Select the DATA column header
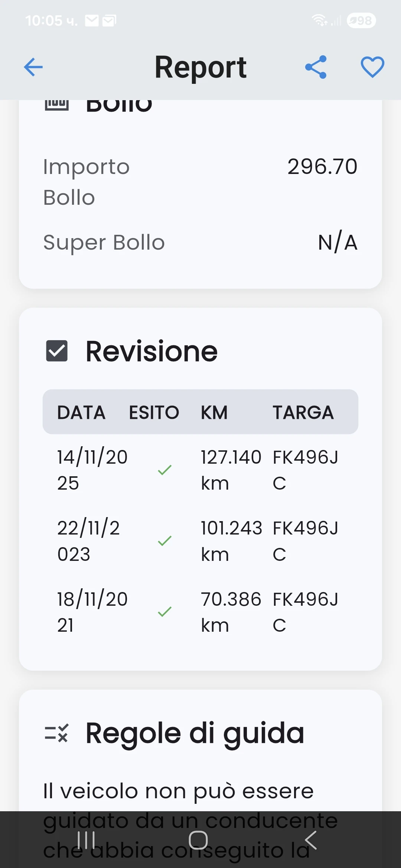Image resolution: width=401 pixels, height=868 pixels. pos(81,412)
